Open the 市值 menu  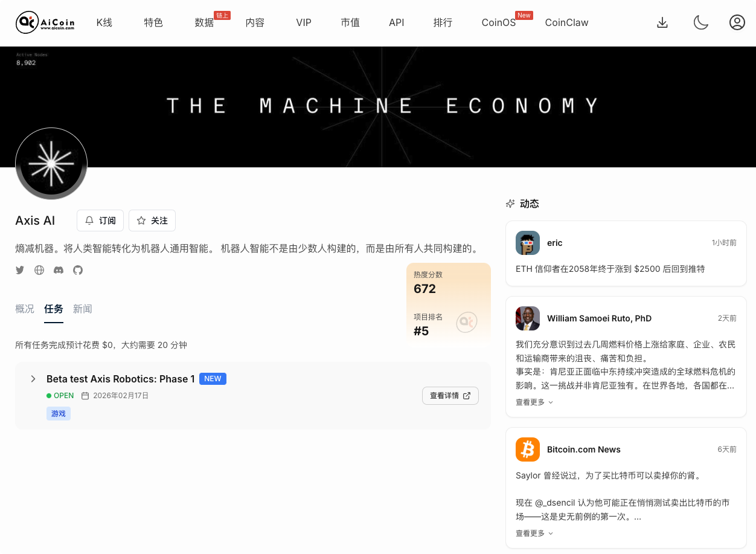click(350, 22)
